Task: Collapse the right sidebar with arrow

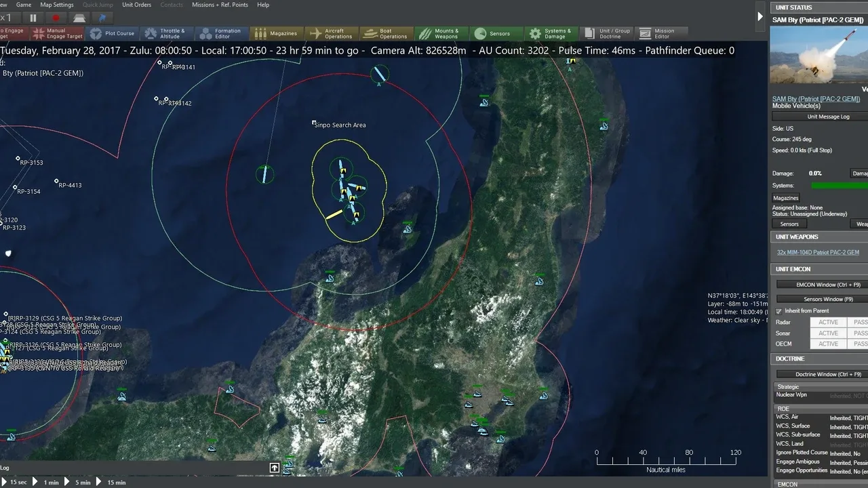Action: [x=759, y=17]
